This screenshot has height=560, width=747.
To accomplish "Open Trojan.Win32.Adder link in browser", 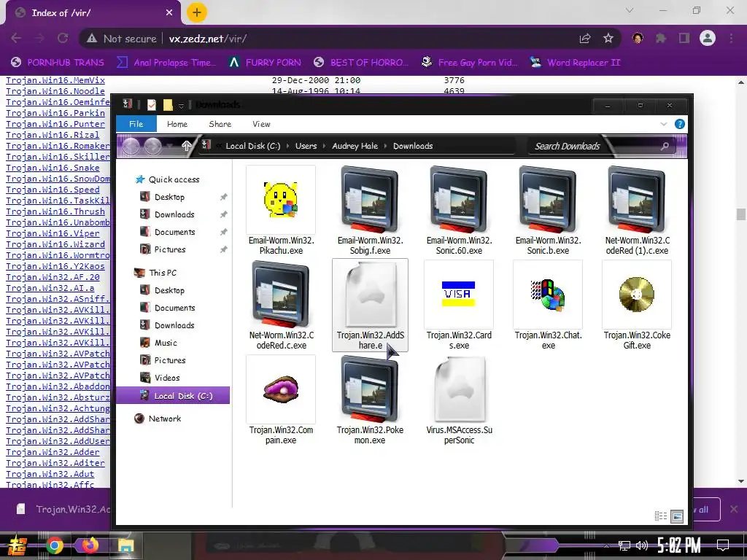I will pos(53,452).
